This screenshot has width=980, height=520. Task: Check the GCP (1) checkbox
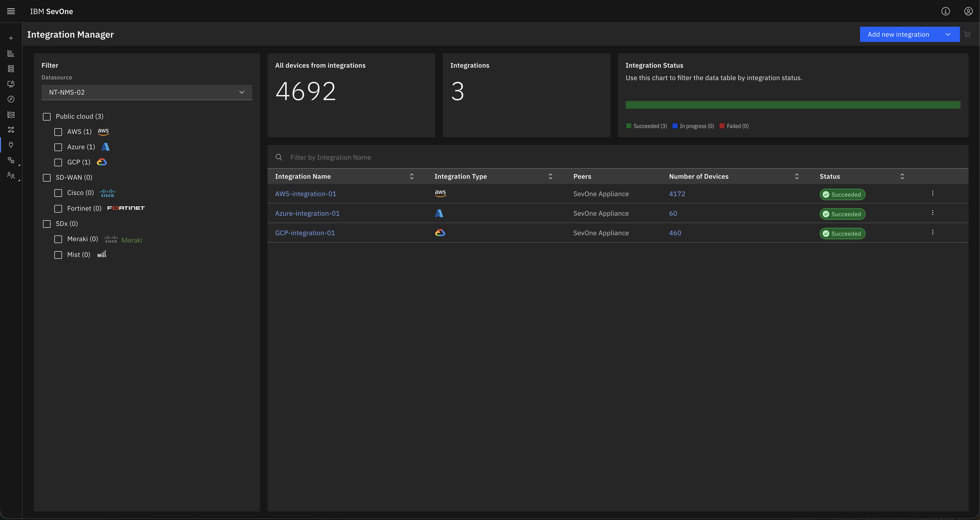[58, 162]
